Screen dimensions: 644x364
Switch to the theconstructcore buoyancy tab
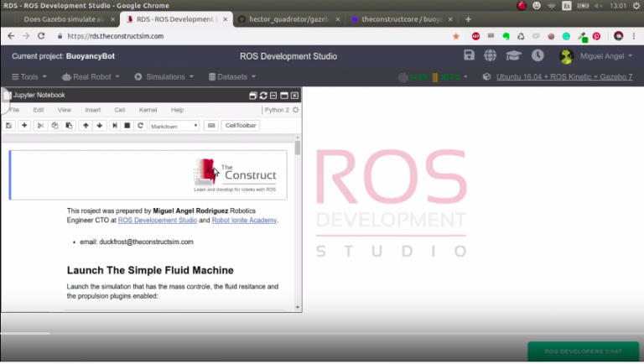[x=402, y=19]
